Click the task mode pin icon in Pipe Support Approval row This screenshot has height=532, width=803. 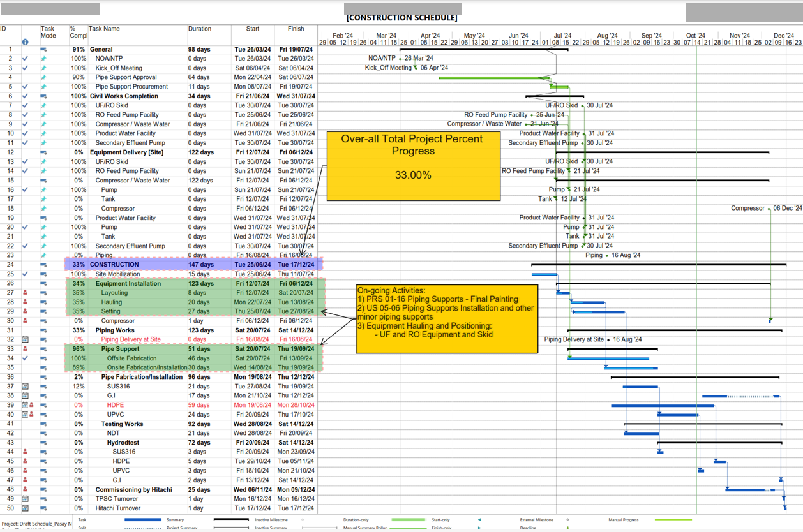point(44,77)
